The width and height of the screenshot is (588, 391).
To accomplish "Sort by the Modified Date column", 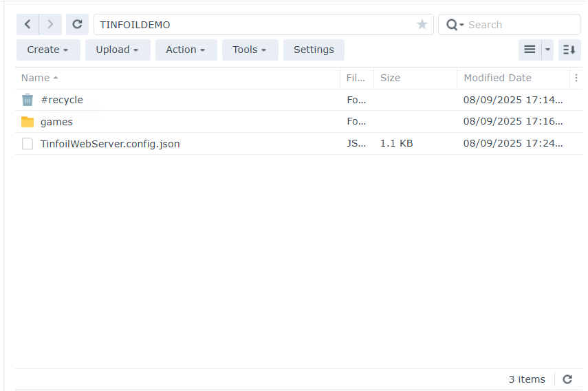I will click(497, 78).
